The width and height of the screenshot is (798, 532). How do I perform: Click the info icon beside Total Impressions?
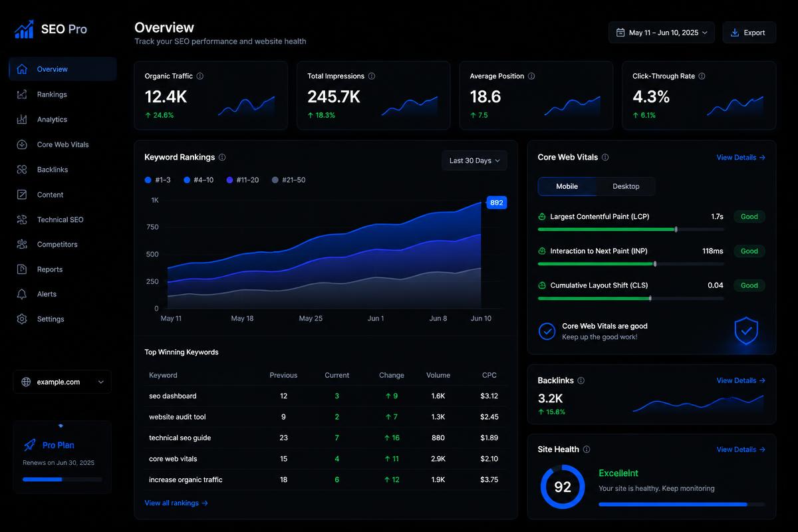click(372, 76)
